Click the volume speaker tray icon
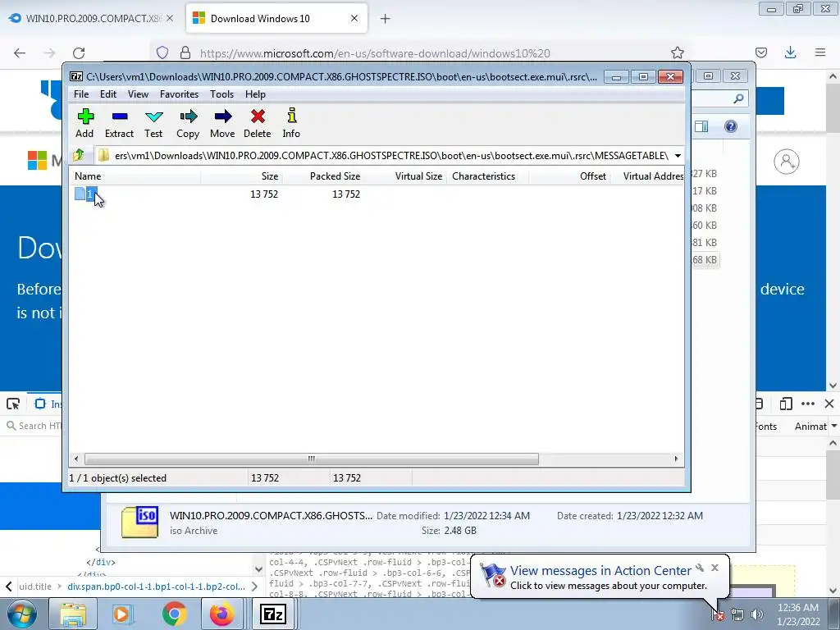This screenshot has width=840, height=630. [x=756, y=614]
